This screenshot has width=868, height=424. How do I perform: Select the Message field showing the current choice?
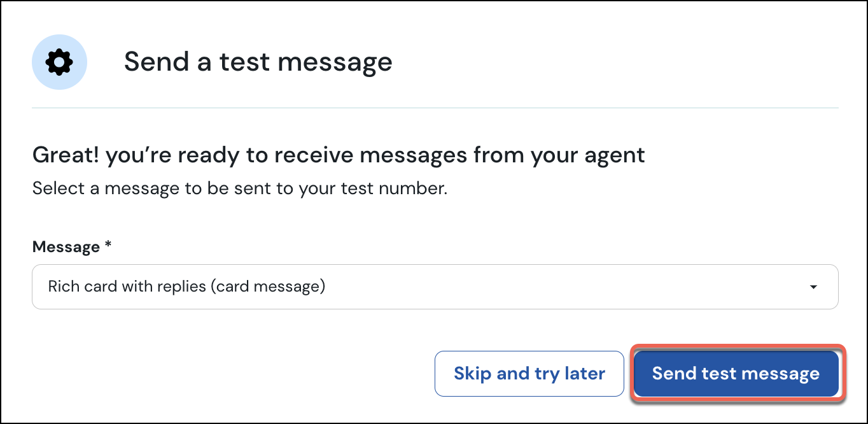(x=435, y=287)
